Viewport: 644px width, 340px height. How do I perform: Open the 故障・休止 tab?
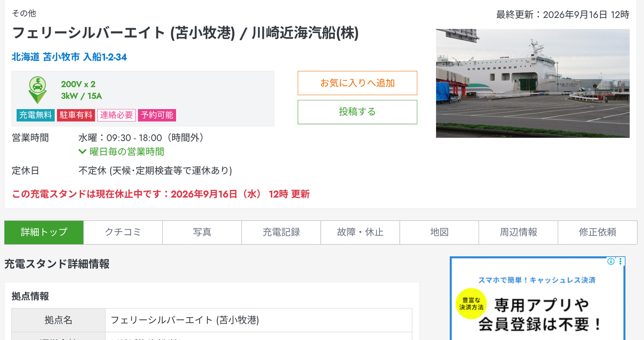[x=360, y=232]
